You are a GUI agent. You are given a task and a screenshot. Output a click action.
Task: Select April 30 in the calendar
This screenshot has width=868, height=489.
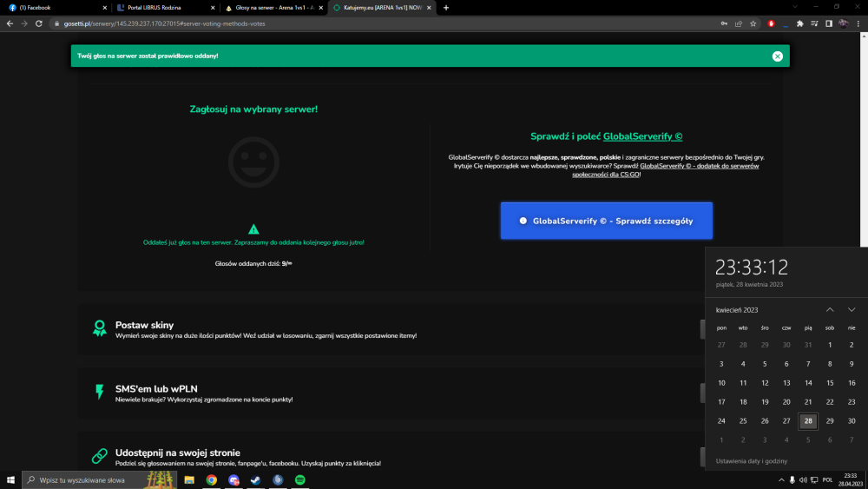click(x=852, y=421)
